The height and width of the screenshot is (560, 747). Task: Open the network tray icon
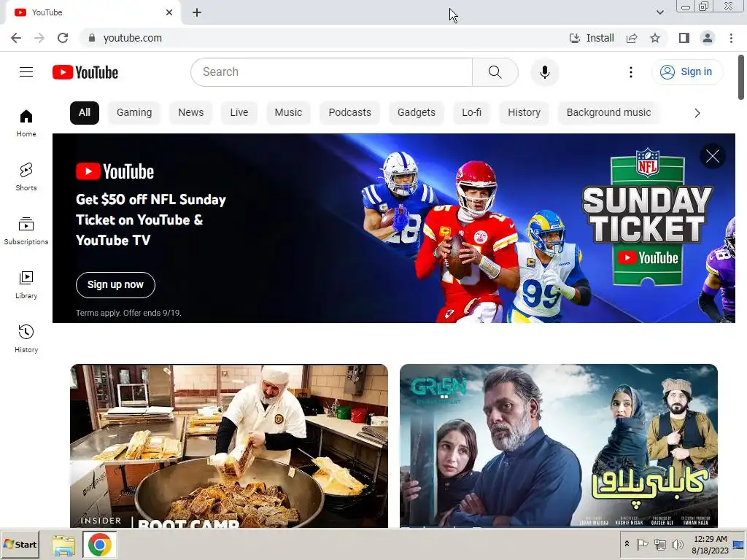(659, 544)
